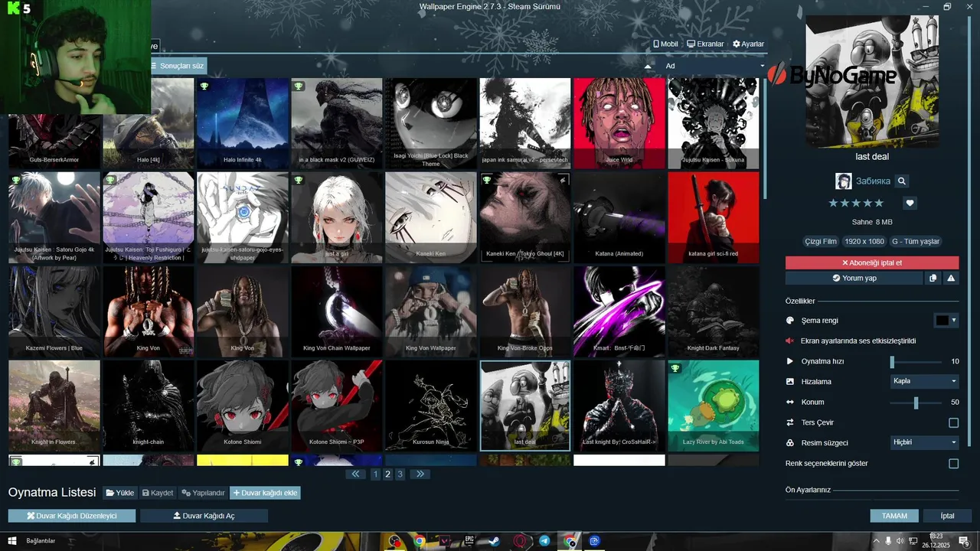
Task: Enable Renk seçeneklerini göster checkbox
Action: pyautogui.click(x=953, y=464)
